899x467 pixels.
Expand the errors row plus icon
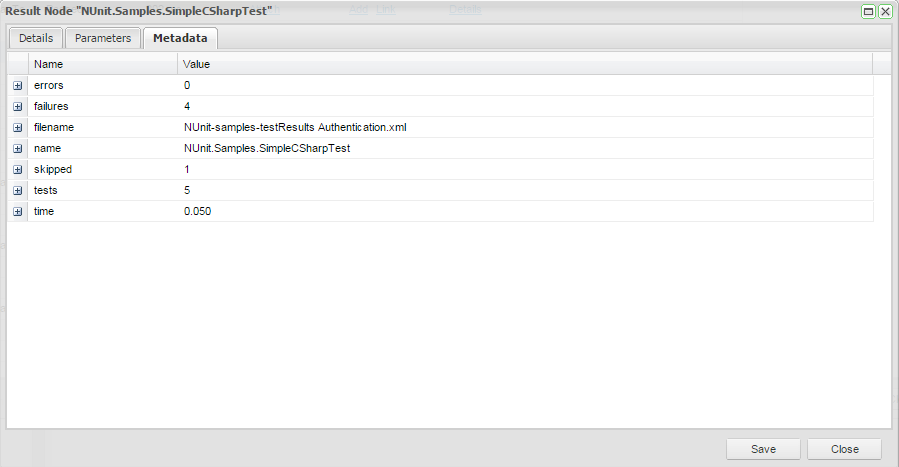(18, 86)
